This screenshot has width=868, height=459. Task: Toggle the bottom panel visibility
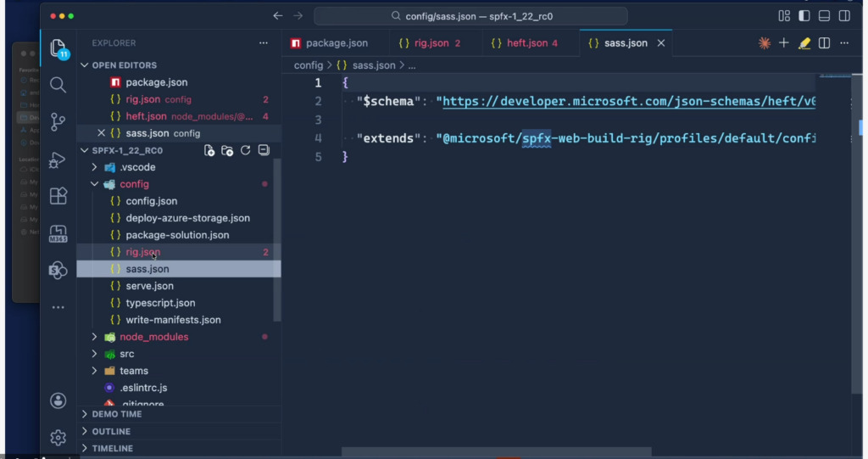click(x=822, y=15)
